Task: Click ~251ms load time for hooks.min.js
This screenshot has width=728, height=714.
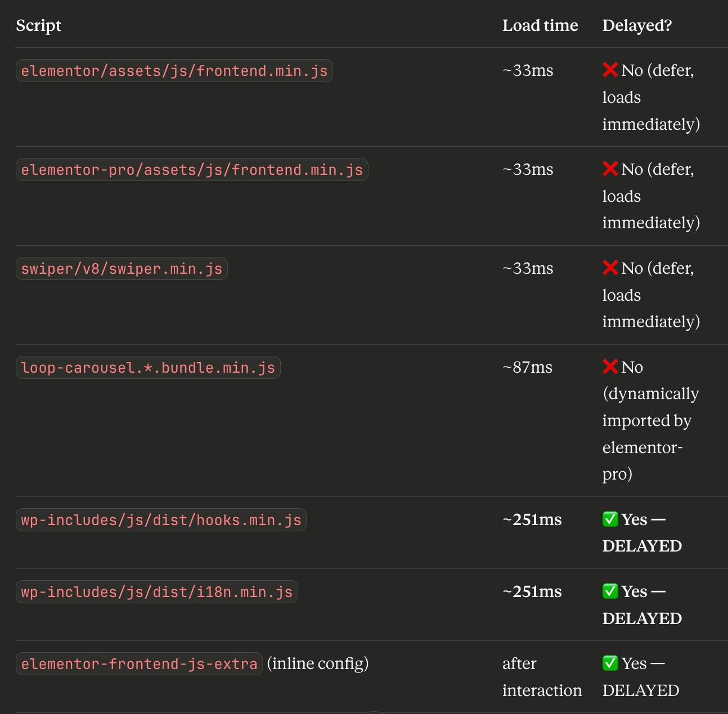Action: click(532, 519)
